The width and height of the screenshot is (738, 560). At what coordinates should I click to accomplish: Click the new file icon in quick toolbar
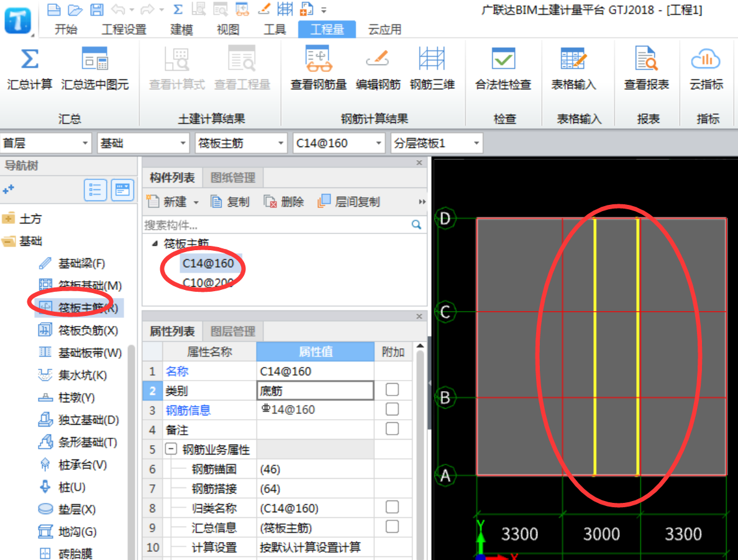(54, 9)
